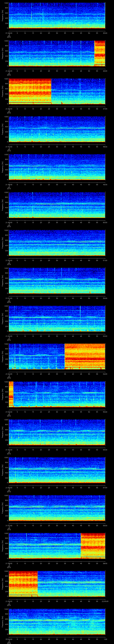Click the red noise burst in the 21:53:00 panel

[x=85, y=357]
